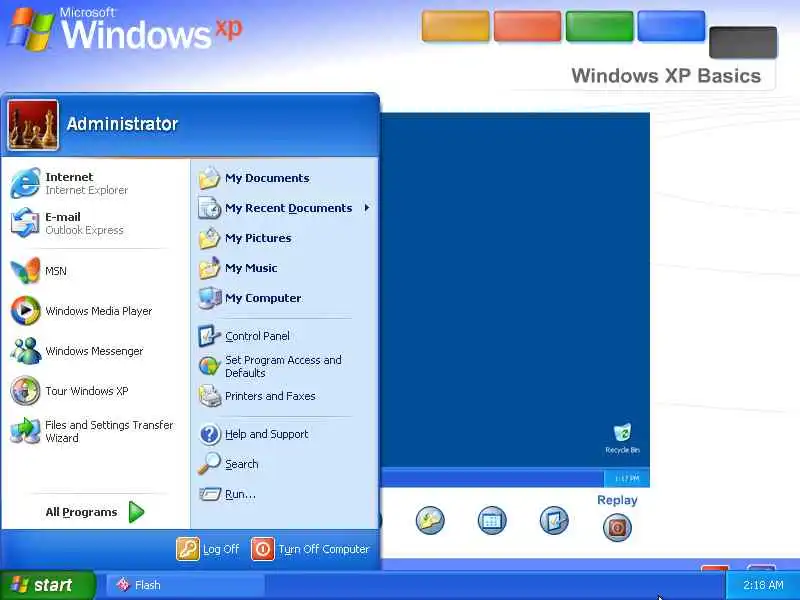Screen dimensions: 800x600
Task: Click the taskbar clock showing 2:18 AM
Action: pos(763,585)
